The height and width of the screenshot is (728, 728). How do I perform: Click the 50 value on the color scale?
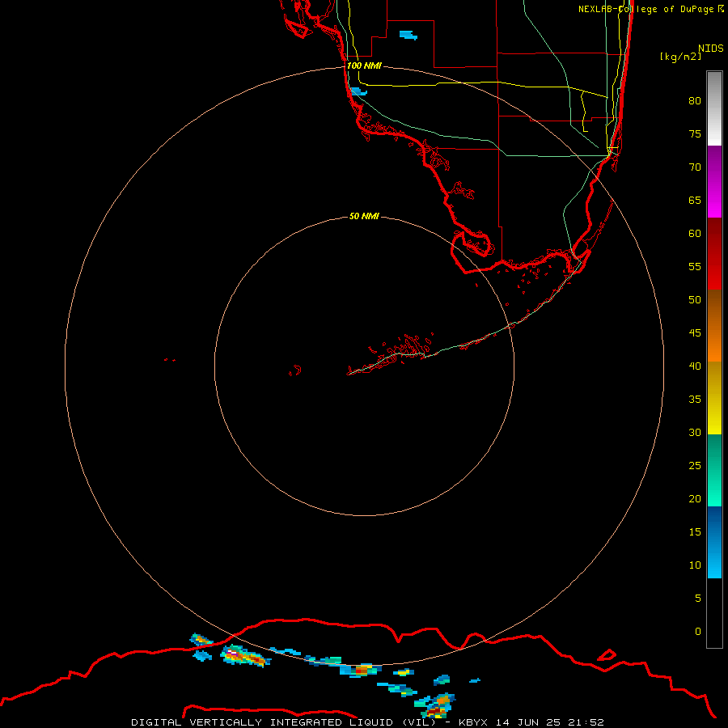[x=695, y=300]
